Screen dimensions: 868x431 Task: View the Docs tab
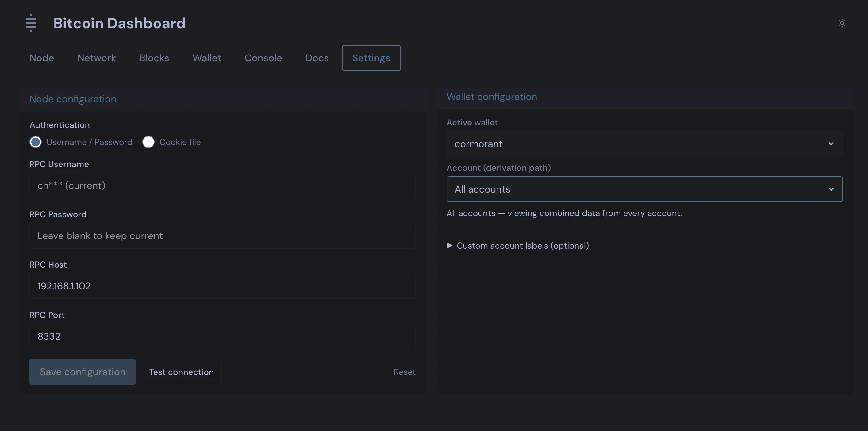317,58
